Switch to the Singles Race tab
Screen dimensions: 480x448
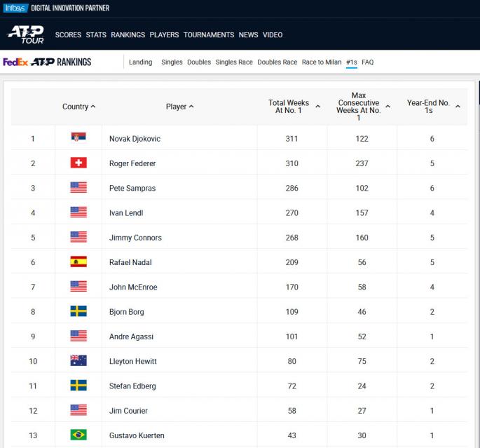pyautogui.click(x=234, y=62)
